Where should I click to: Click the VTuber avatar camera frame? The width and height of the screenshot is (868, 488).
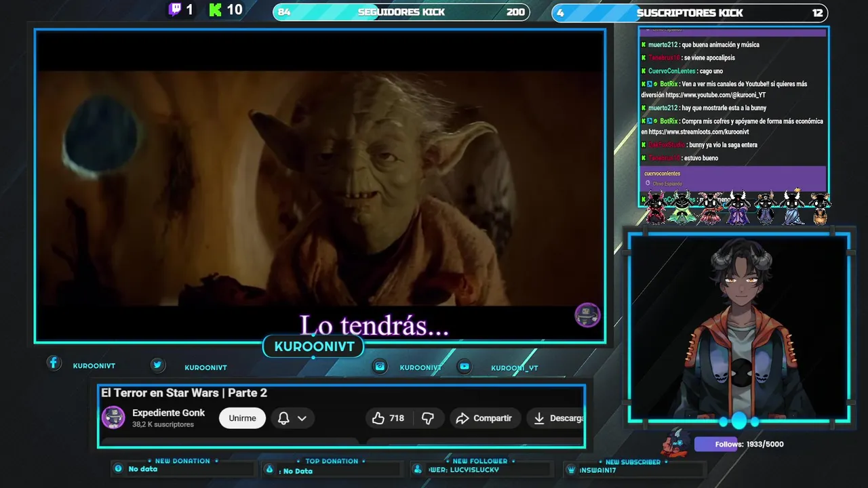[x=738, y=328]
